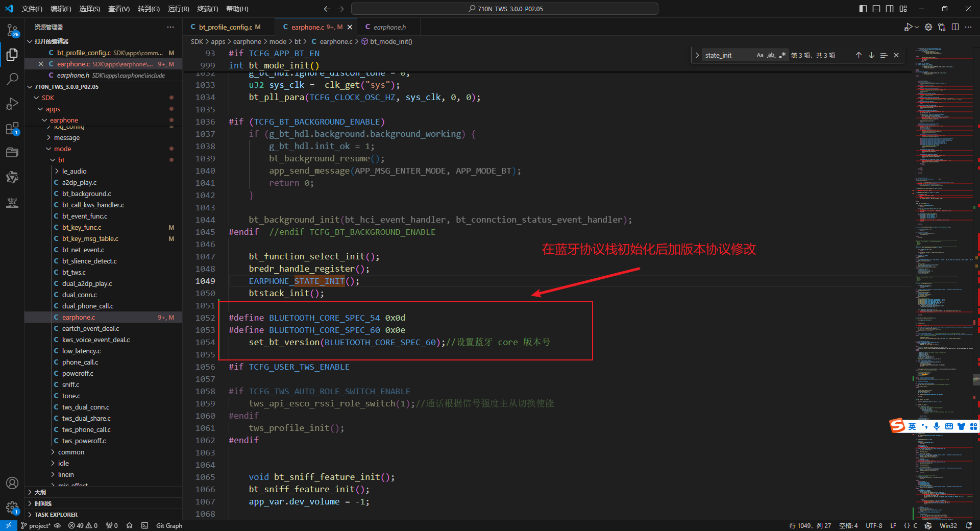Screen dimensions: 980x531
Task: Collapse the mode folder in tree
Action: (48, 149)
